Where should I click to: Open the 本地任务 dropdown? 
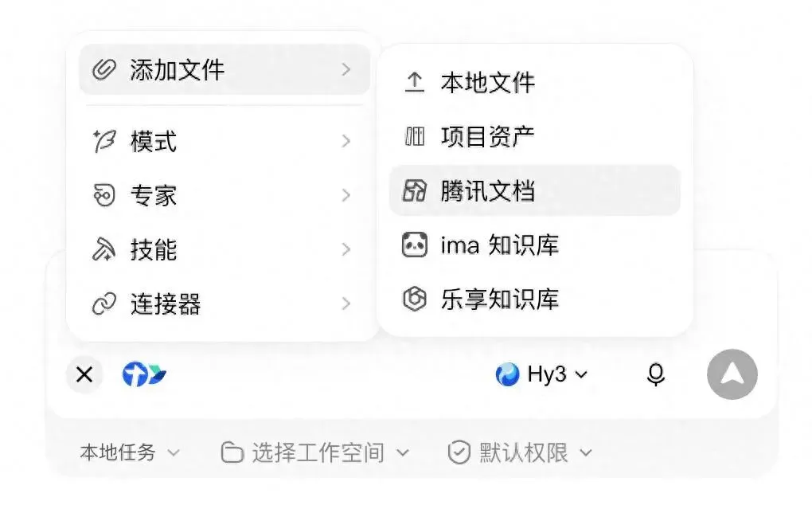(x=130, y=452)
